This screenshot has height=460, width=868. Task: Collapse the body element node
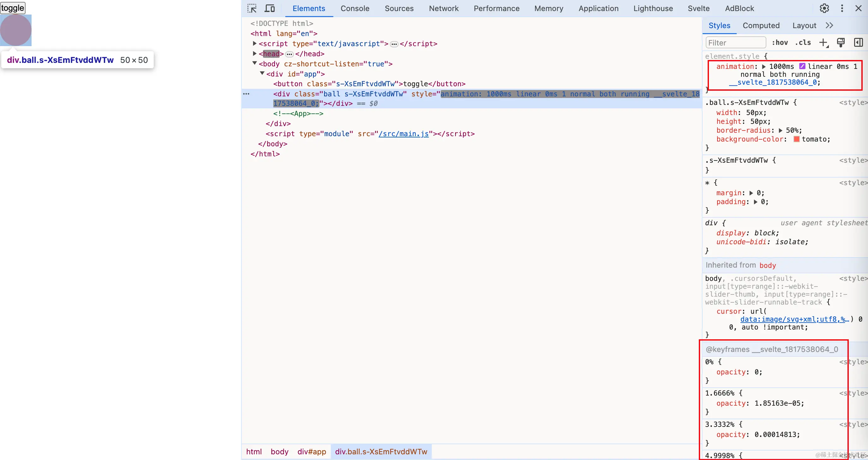[255, 64]
